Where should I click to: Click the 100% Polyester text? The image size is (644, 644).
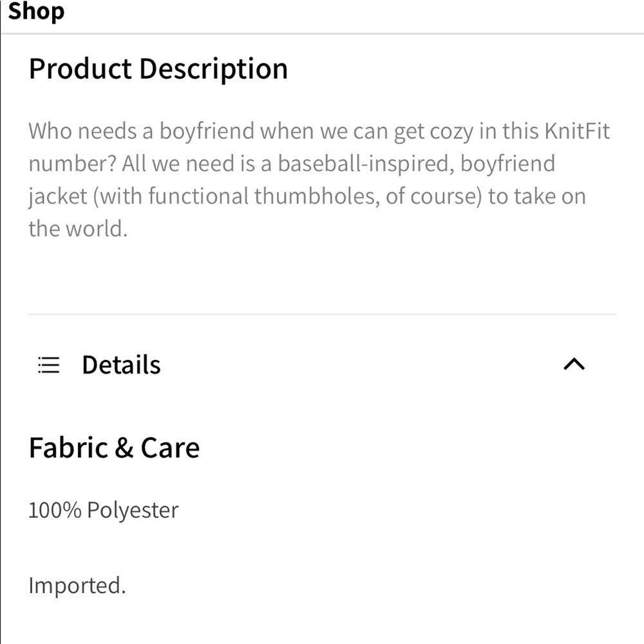click(x=103, y=509)
